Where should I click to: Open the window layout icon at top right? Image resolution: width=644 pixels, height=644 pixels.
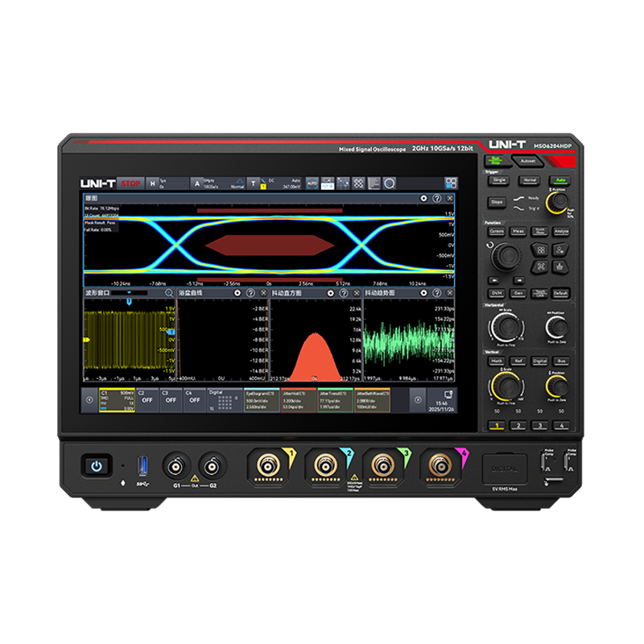pyautogui.click(x=374, y=184)
